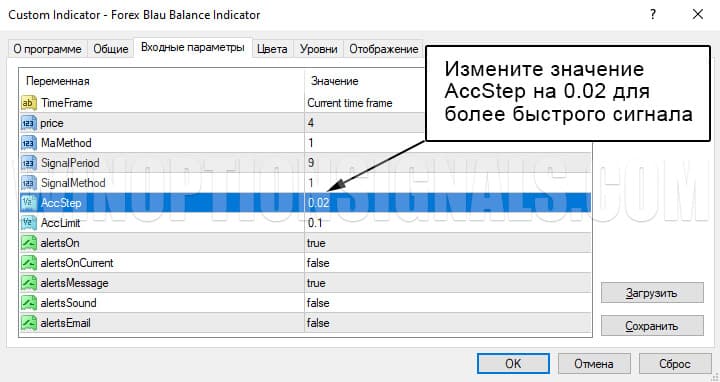Image resolution: width=720 pixels, height=382 pixels.
Task: Open the Цвета tab
Action: click(x=272, y=49)
